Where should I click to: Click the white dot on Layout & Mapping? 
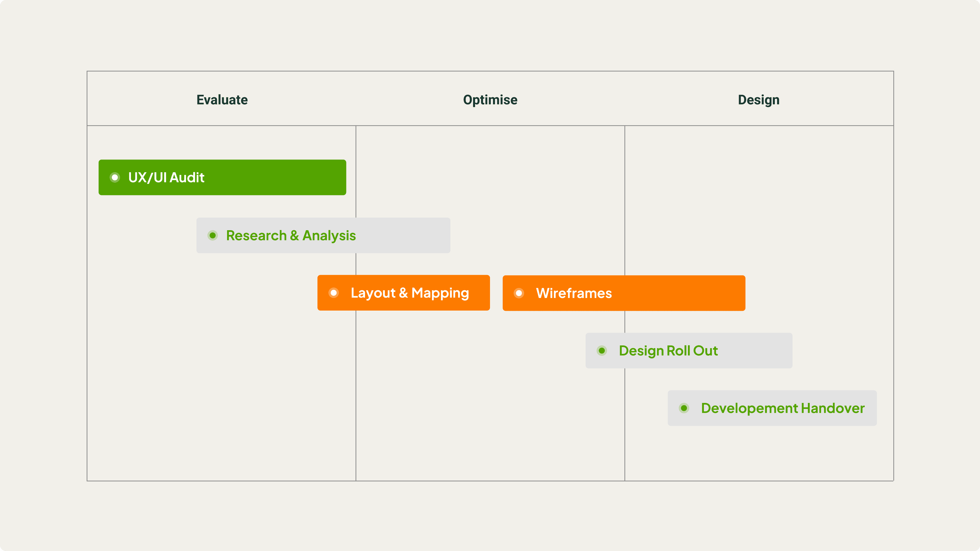point(334,293)
